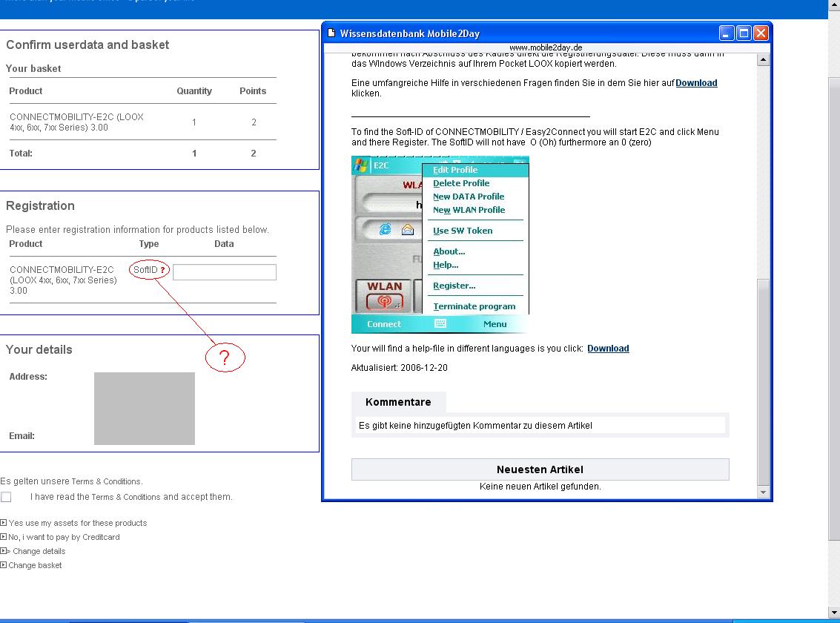Click the 'Your basket' subheading
Image resolution: width=840 pixels, height=623 pixels.
tap(33, 68)
